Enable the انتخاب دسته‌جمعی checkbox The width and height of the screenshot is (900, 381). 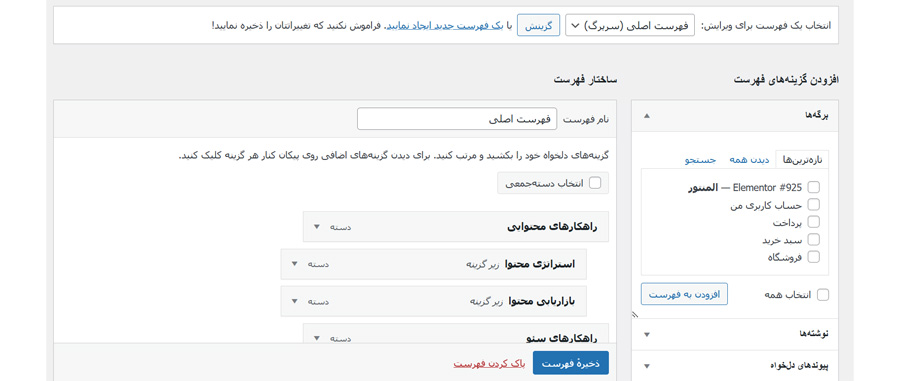pos(595,183)
